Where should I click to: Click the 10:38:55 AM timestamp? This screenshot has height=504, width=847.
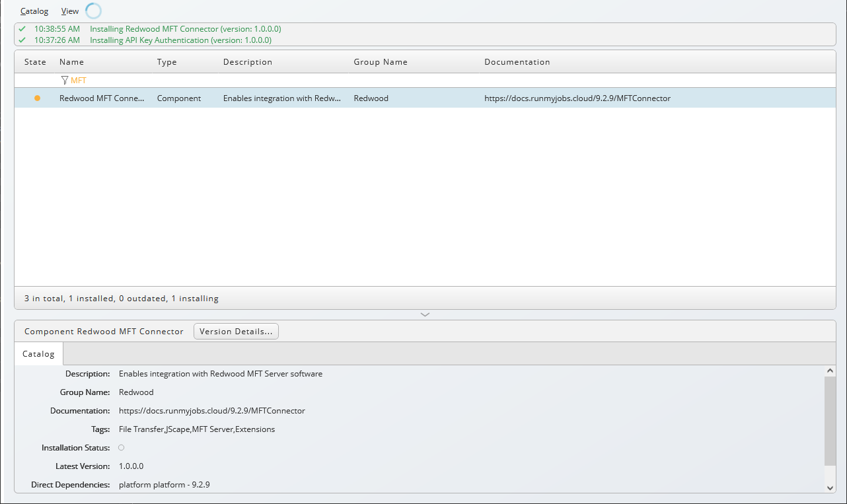[57, 29]
